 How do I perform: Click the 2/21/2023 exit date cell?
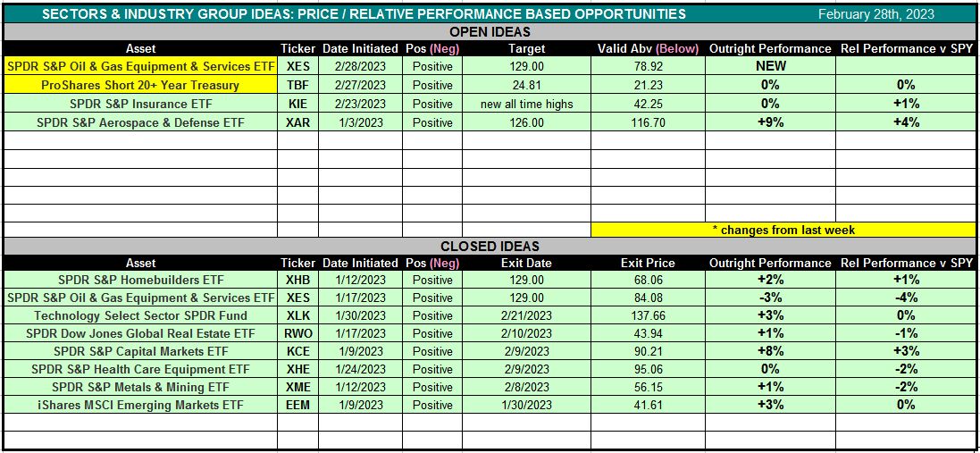click(x=526, y=315)
